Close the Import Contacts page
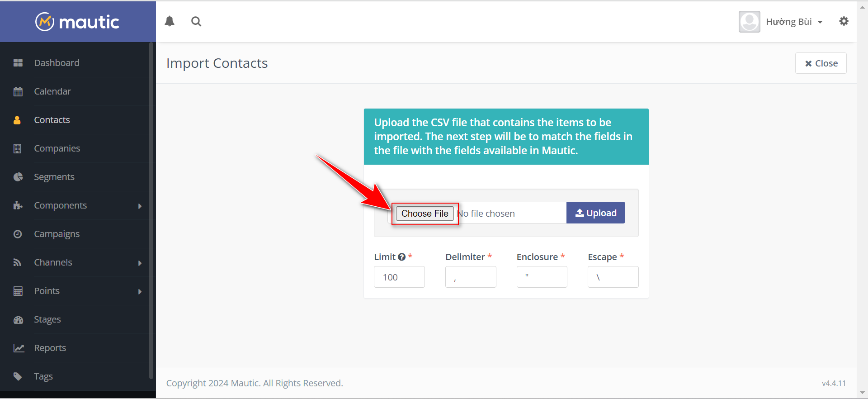This screenshot has height=399, width=868. pos(821,63)
